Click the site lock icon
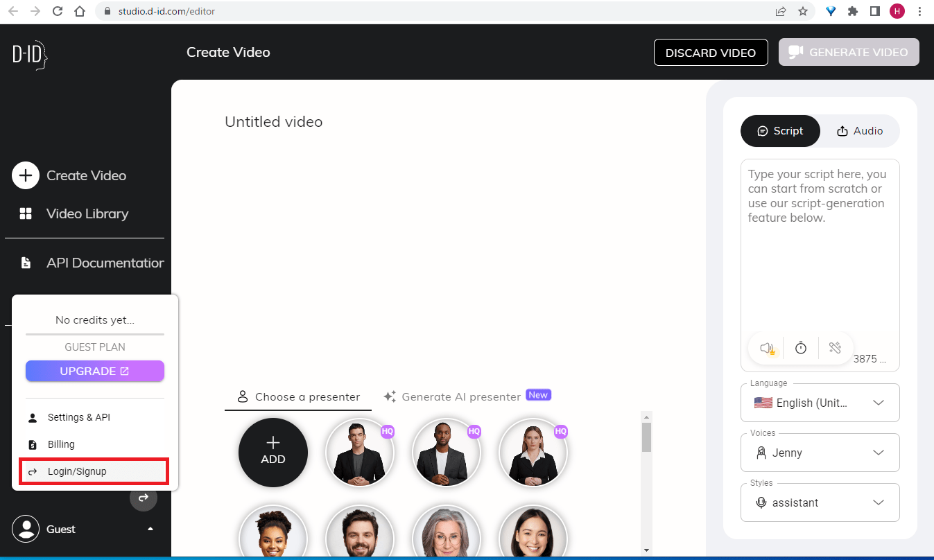 tap(107, 11)
